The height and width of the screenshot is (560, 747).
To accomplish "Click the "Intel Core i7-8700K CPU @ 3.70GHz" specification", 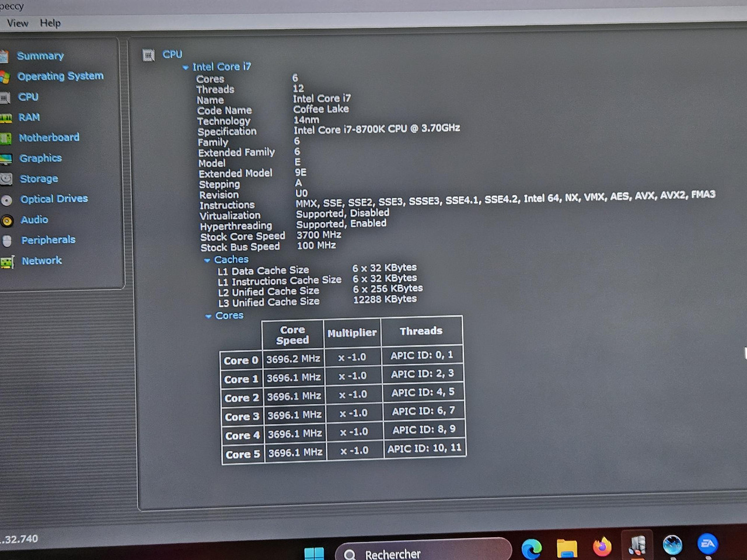I will pos(376,129).
